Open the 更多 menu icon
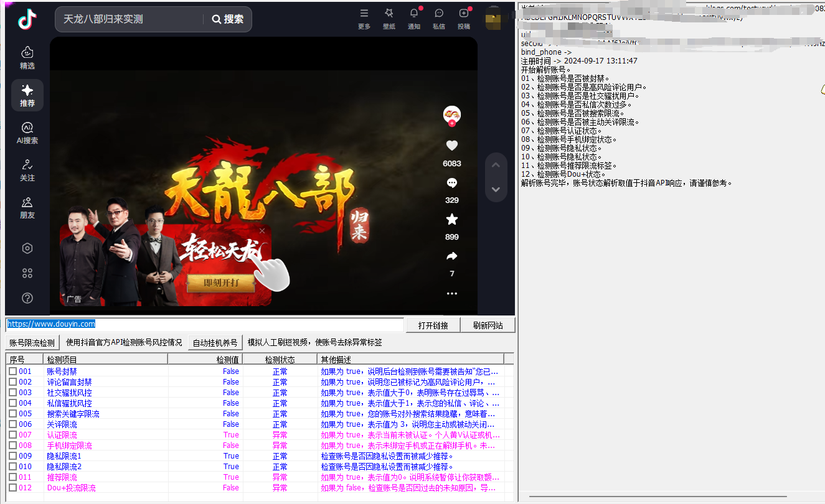This screenshot has width=825, height=504. [x=364, y=18]
